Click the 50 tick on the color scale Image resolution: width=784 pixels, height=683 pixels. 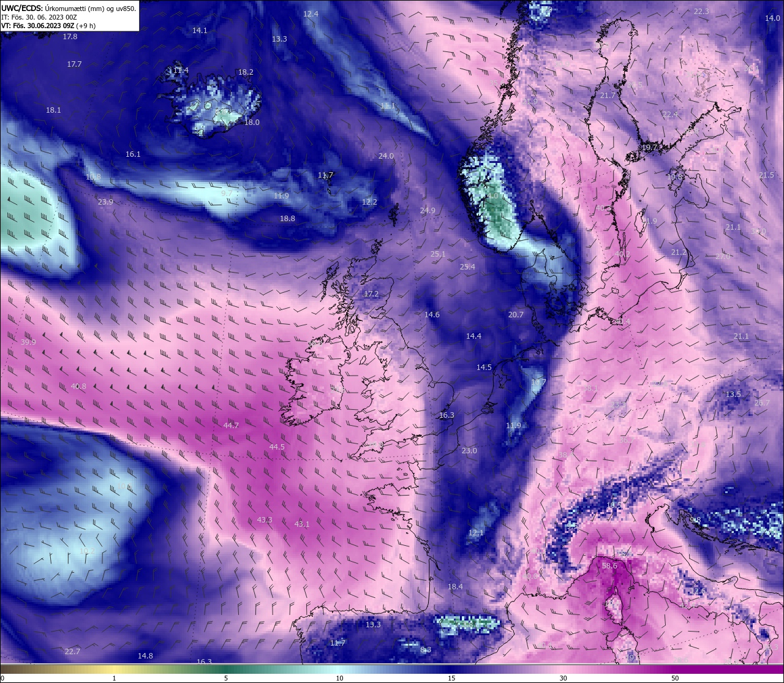pos(674,678)
